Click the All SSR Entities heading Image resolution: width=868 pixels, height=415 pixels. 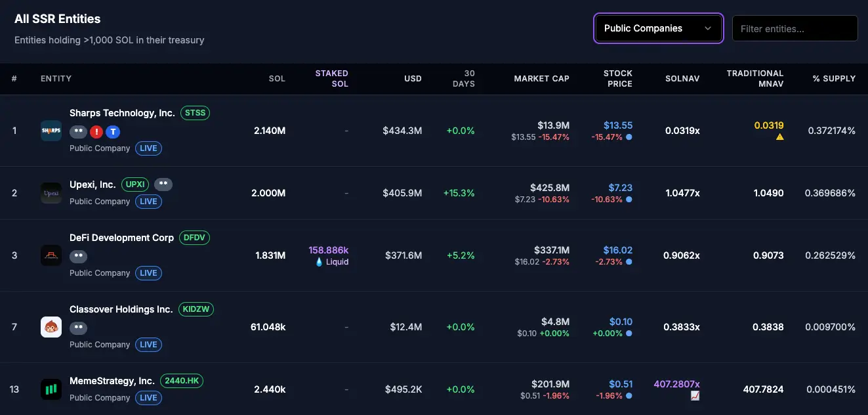(58, 19)
